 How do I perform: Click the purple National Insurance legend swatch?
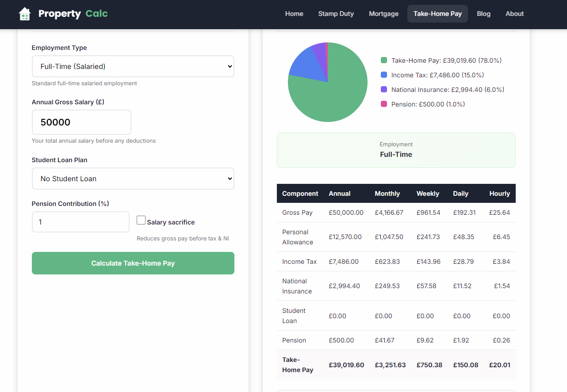(x=384, y=90)
